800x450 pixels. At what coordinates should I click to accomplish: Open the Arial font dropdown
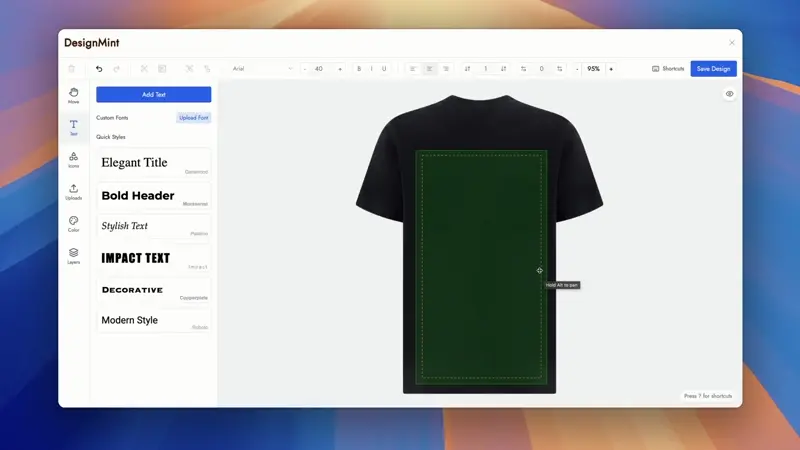(262, 68)
